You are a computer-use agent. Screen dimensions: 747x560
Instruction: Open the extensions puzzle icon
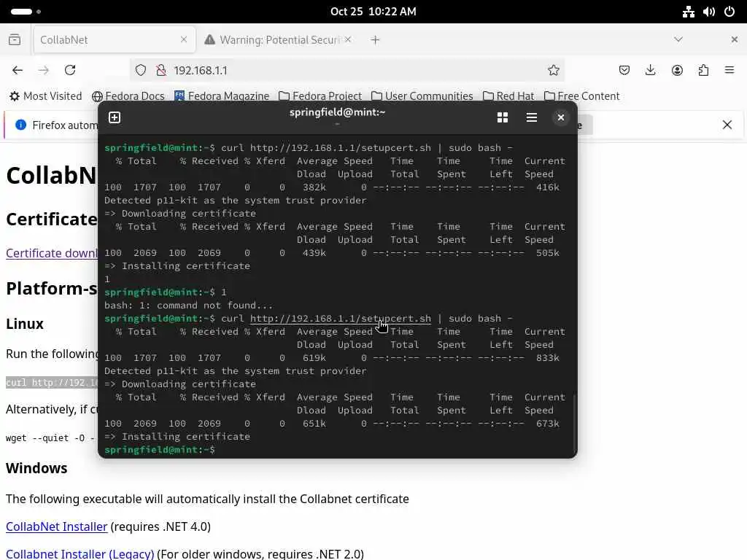(703, 71)
